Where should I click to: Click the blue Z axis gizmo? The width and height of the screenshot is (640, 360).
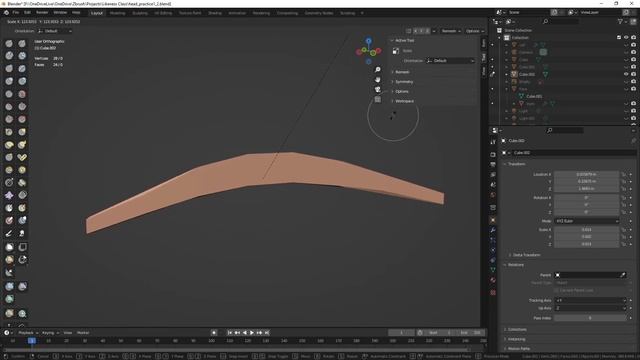coord(369,41)
